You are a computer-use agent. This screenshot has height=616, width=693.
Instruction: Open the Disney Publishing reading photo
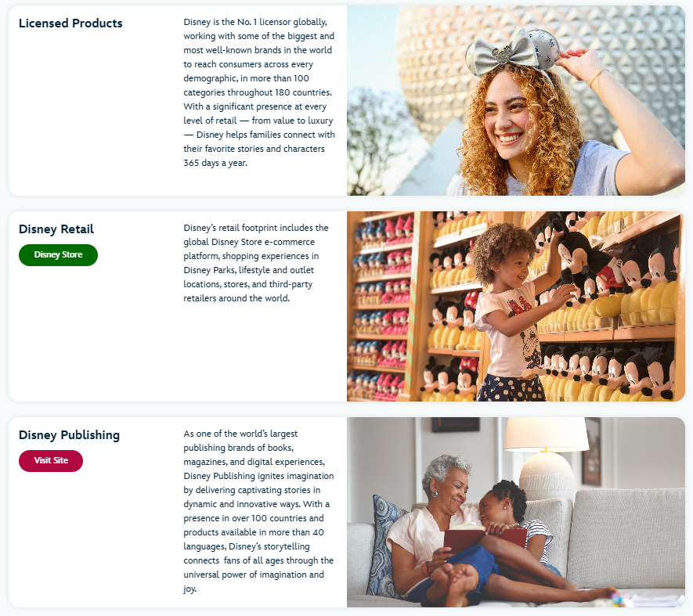click(x=516, y=512)
